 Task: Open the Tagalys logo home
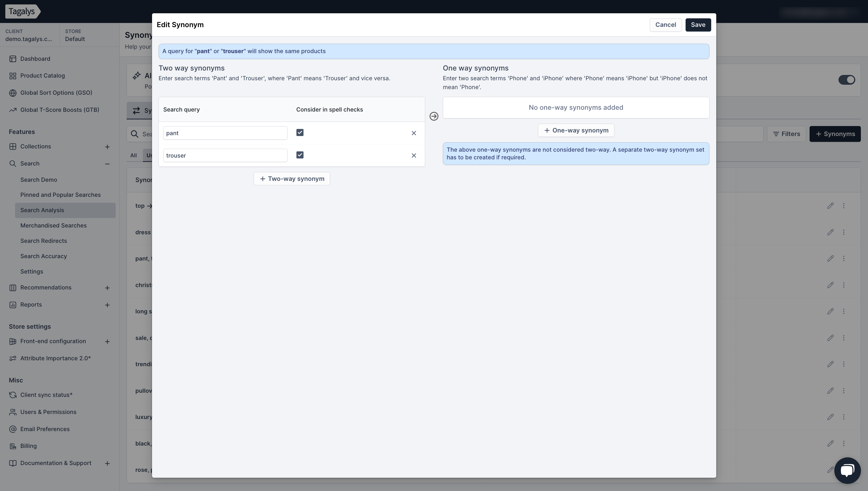tap(23, 11)
